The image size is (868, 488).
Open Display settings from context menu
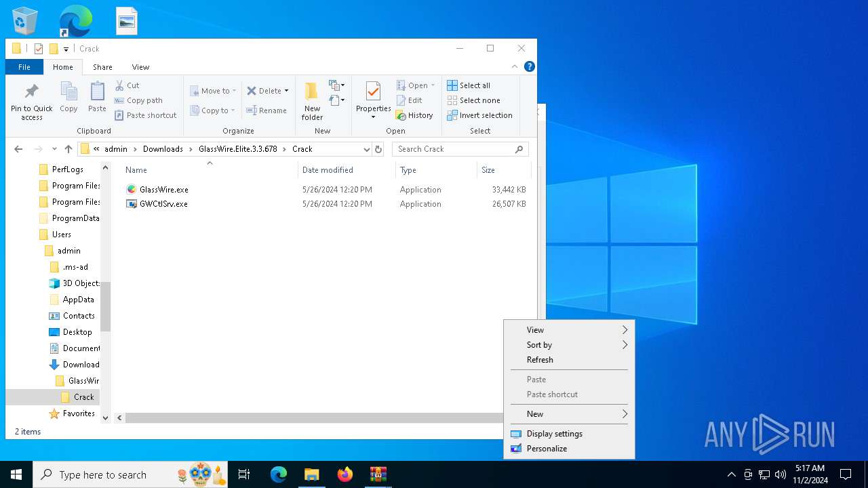tap(569, 434)
